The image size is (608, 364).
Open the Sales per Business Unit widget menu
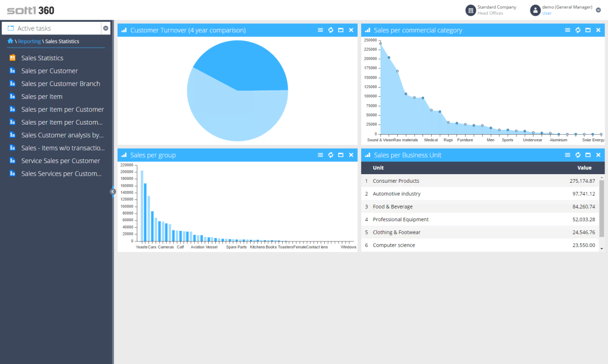(567, 155)
